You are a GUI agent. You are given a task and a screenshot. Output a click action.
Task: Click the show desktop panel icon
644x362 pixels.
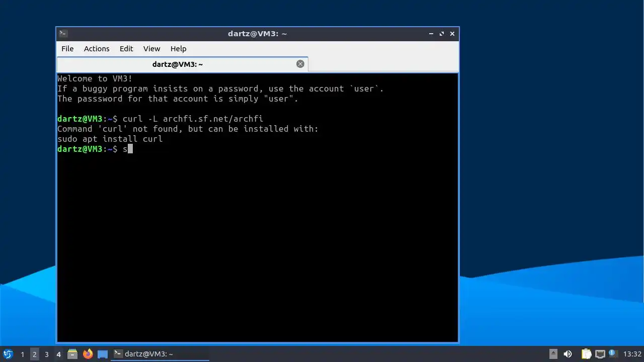click(x=103, y=354)
